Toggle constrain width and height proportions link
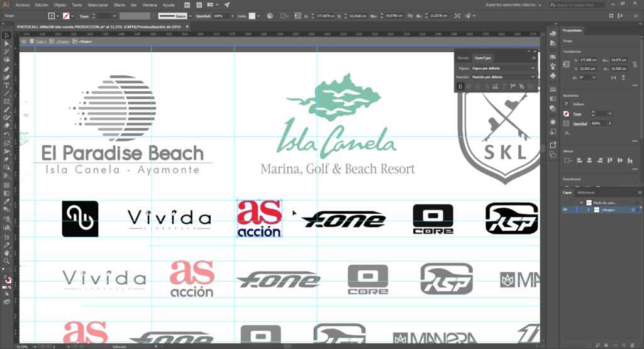The height and width of the screenshot is (349, 644). pos(635,65)
